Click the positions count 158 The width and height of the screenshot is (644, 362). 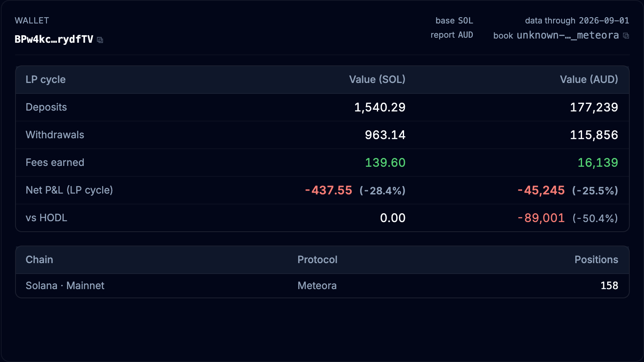(x=609, y=286)
